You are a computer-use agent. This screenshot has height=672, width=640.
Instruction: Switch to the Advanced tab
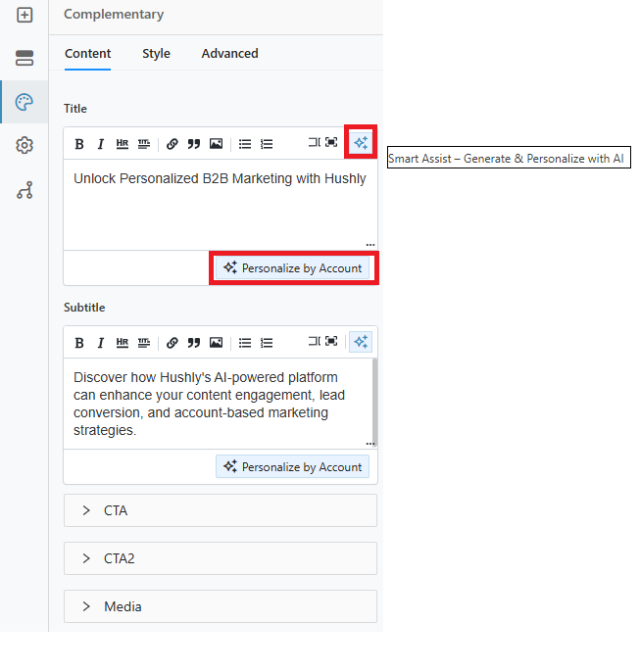click(229, 54)
